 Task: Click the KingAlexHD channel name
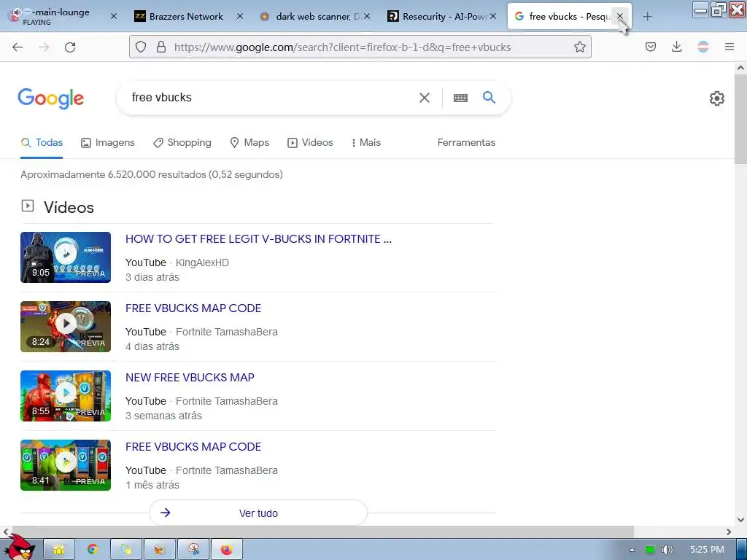202,262
